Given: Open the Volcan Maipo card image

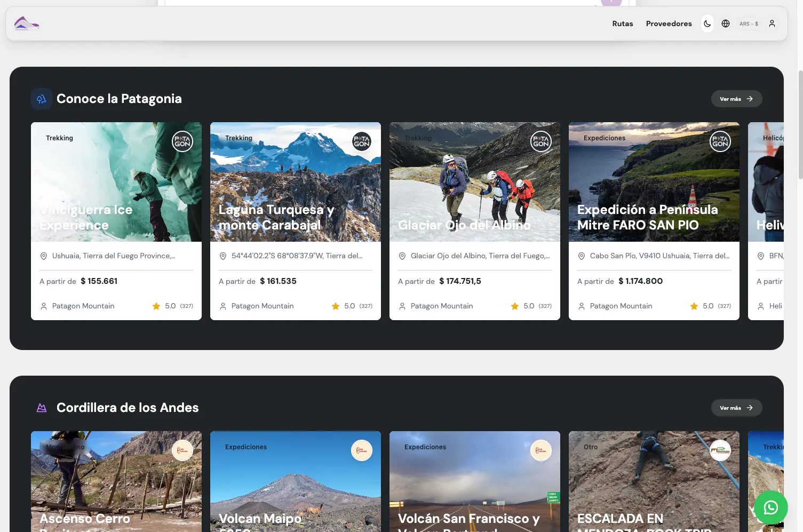Looking at the screenshot, I should pos(296,481).
